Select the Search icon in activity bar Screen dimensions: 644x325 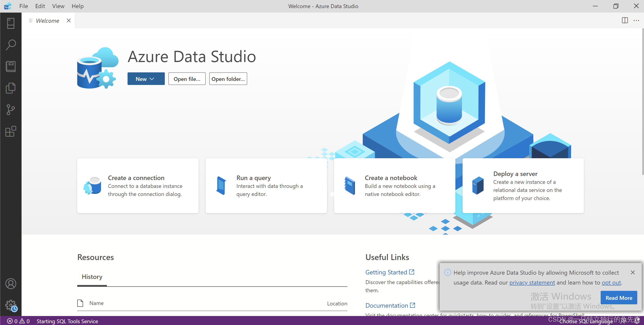click(11, 45)
